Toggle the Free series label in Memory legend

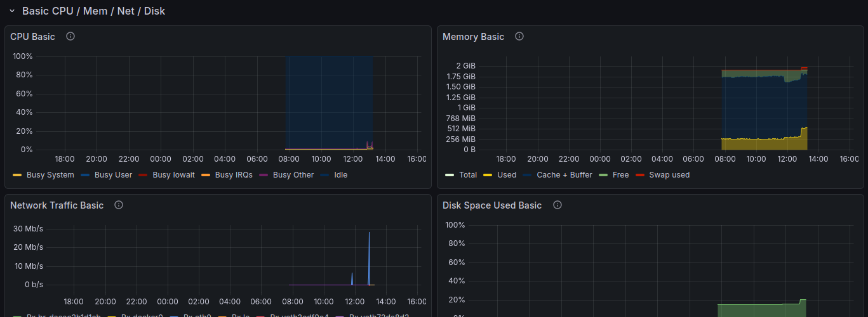tap(621, 175)
